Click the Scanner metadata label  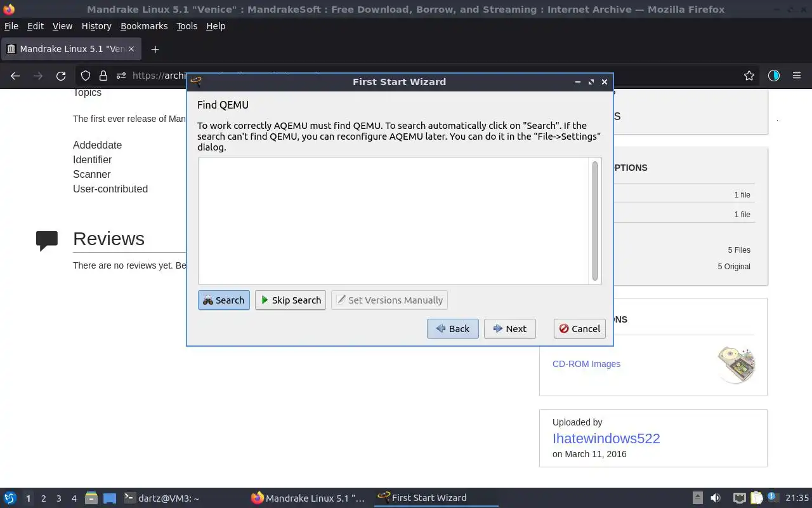tap(91, 175)
